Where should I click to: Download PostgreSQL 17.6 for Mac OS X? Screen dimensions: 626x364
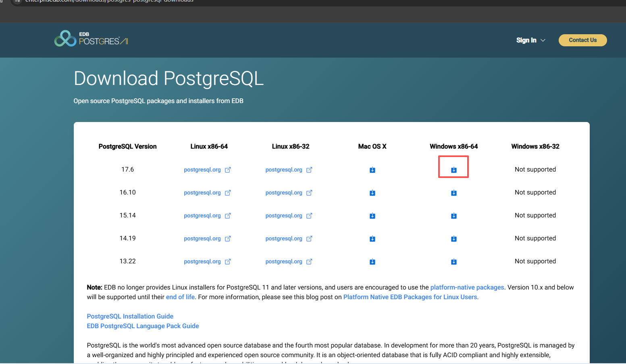372,170
